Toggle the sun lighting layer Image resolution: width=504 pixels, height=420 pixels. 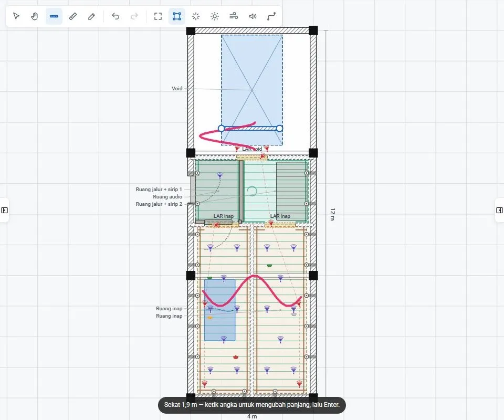point(215,16)
